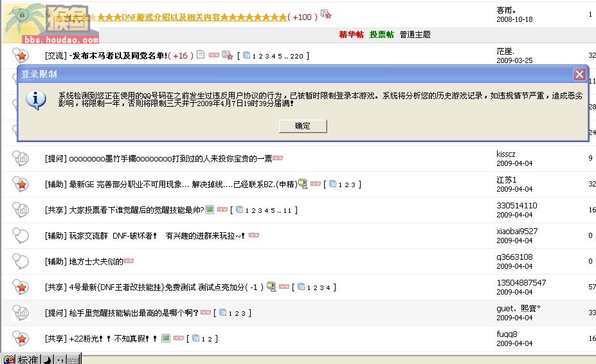Viewport: 596px width, 364px height.
Task: Go to page 11 of the 觉醒技能最帅 thread
Action: (287, 211)
